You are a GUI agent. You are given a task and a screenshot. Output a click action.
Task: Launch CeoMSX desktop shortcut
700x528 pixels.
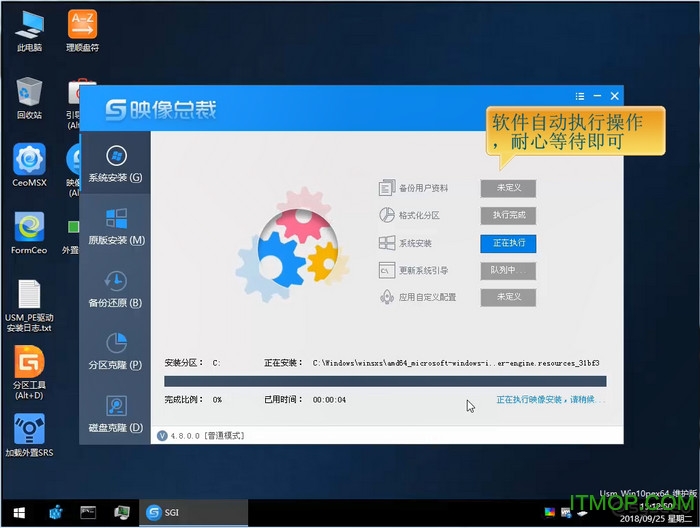[x=29, y=165]
